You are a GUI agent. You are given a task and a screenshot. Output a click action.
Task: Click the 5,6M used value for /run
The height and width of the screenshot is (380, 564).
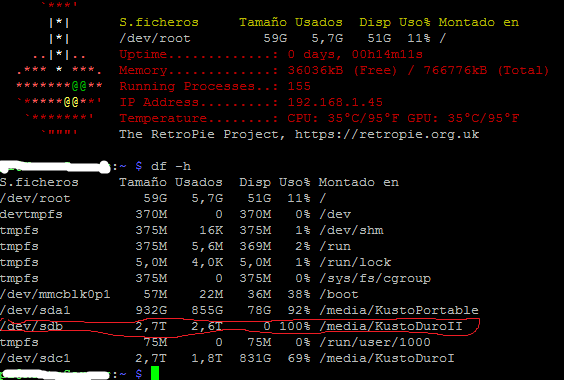coord(207,246)
